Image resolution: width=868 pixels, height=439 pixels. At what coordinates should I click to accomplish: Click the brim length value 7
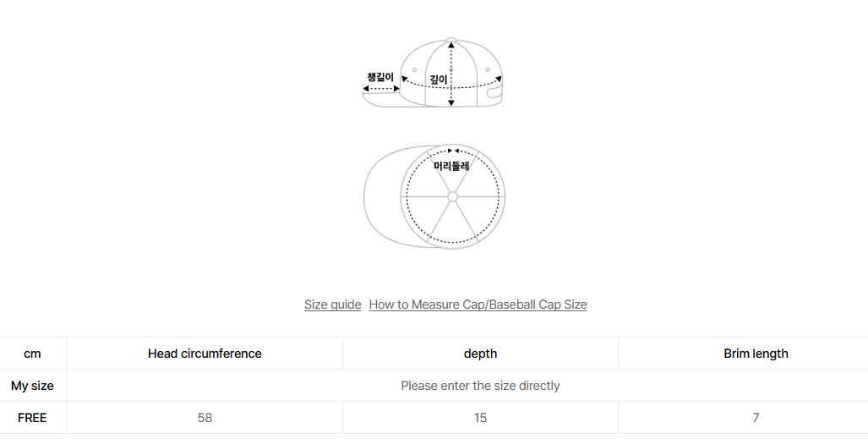pos(756,418)
